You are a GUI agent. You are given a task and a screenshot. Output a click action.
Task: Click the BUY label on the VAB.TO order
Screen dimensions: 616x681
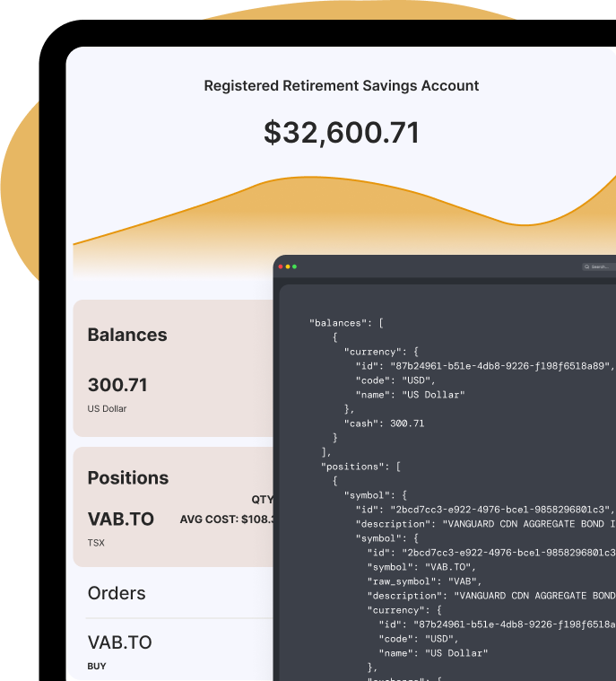(x=97, y=667)
